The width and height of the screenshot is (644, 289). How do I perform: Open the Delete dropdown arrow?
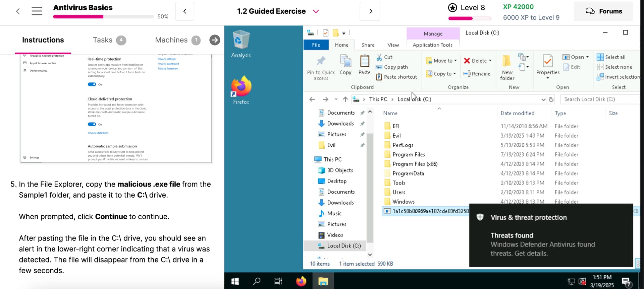(490, 61)
